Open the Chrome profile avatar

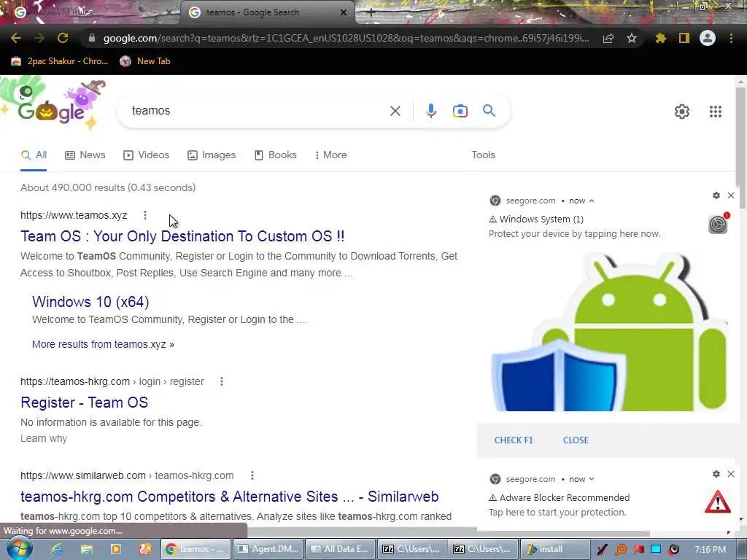pyautogui.click(x=708, y=38)
